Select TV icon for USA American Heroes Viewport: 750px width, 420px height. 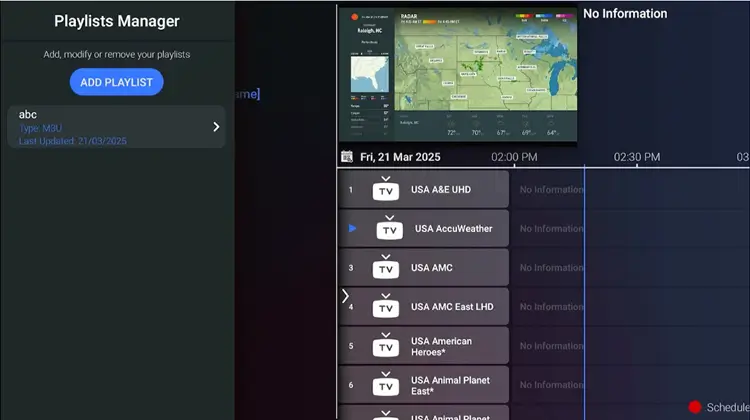point(386,345)
